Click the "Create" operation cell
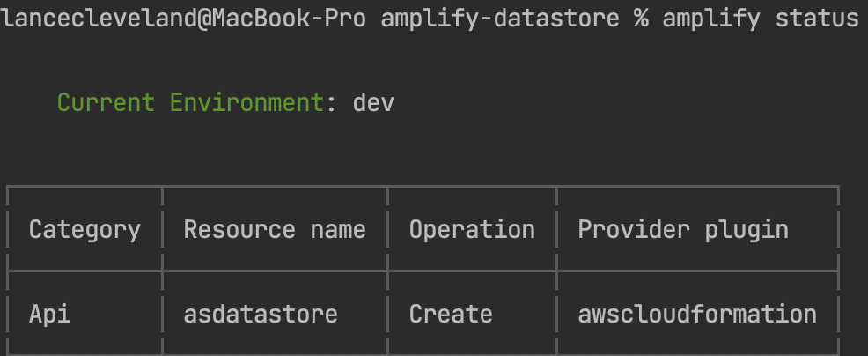 (x=451, y=315)
